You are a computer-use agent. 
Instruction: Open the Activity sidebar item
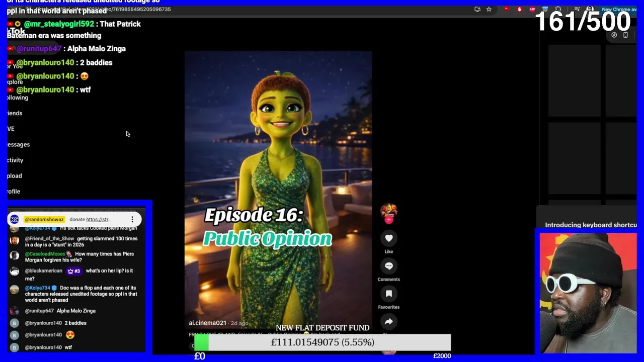click(x=15, y=160)
